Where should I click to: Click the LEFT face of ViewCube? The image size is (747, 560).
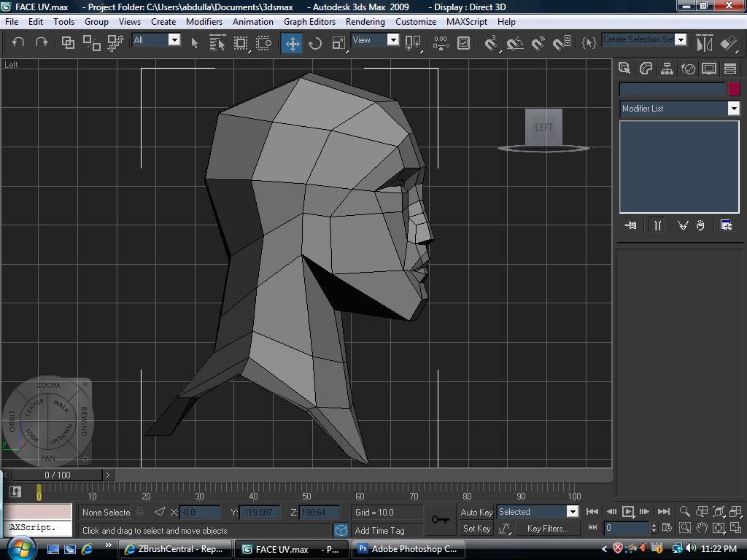coord(543,127)
